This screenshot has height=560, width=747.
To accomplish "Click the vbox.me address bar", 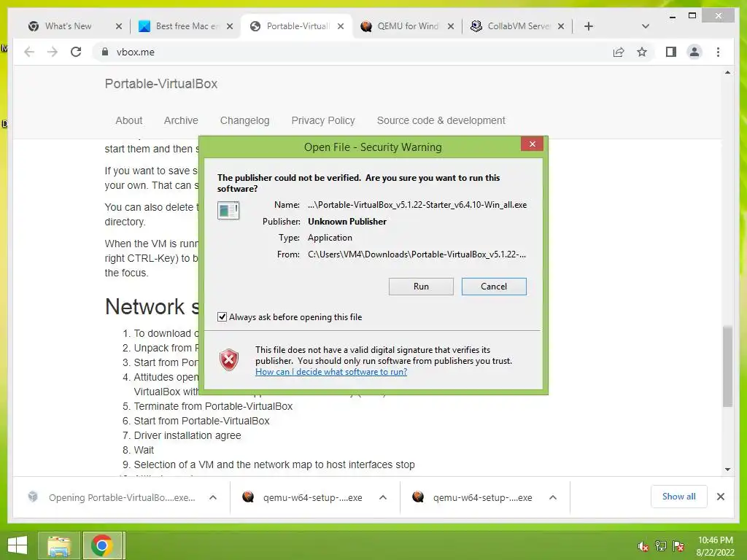I will tap(352, 52).
